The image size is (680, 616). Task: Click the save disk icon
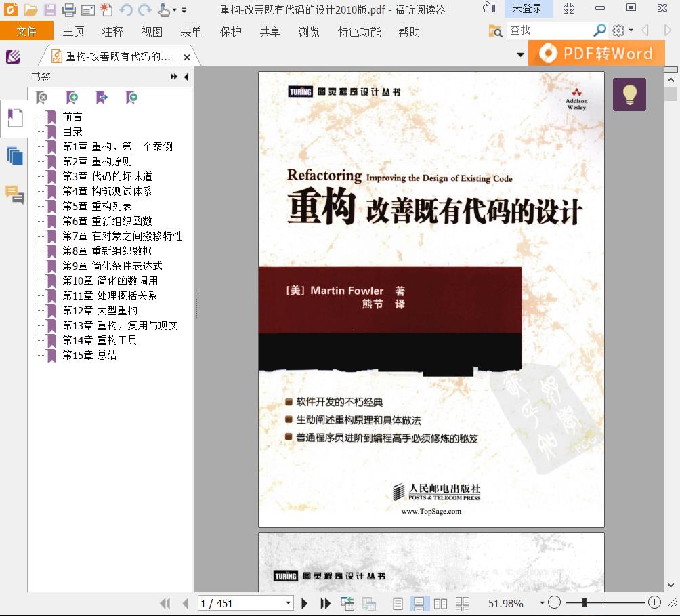click(49, 9)
